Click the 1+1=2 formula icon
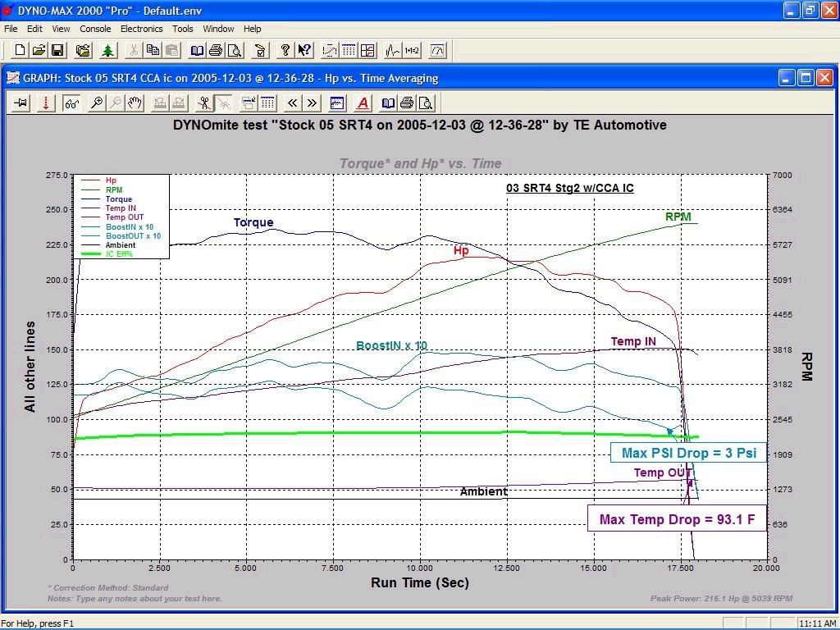 click(412, 51)
